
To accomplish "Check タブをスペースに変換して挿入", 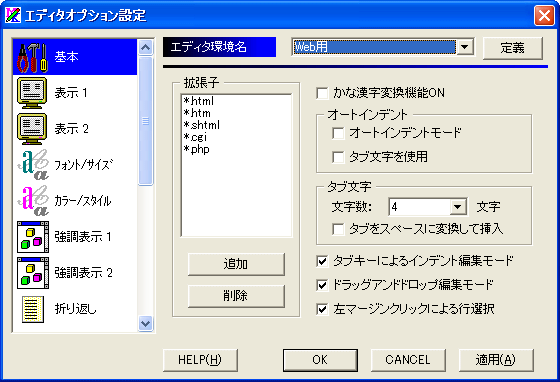I will [338, 229].
